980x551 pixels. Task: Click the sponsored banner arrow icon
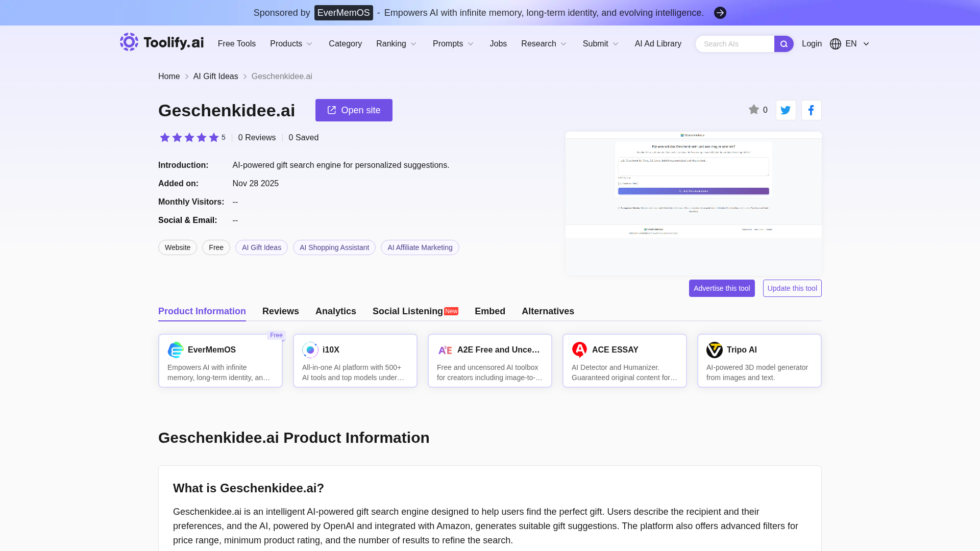coord(720,13)
